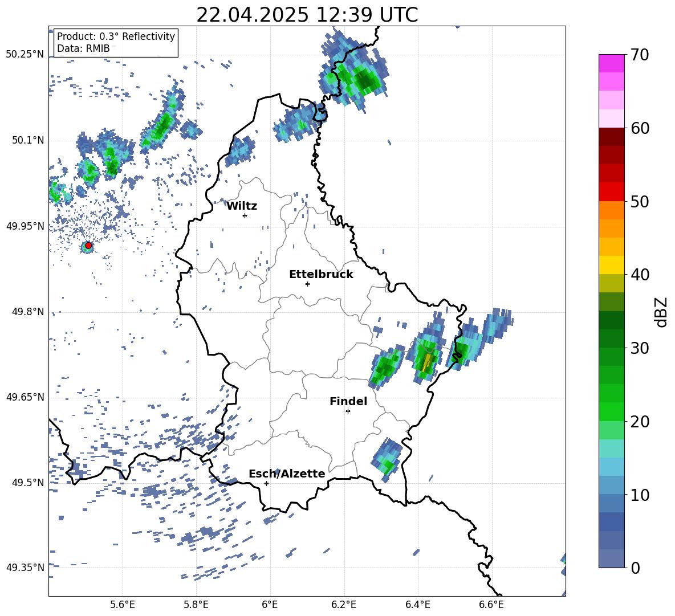This screenshot has width=675, height=616.
Task: Click 'Data: RMIB' legend text
Action: pyautogui.click(x=83, y=48)
